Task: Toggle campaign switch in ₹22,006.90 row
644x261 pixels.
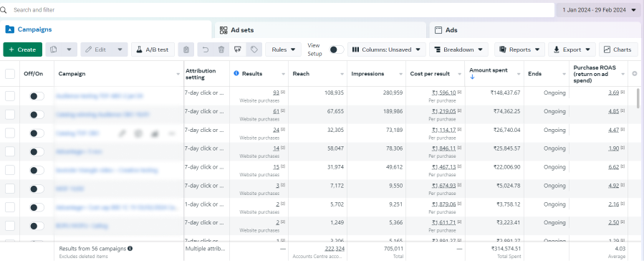Action: [x=37, y=170]
